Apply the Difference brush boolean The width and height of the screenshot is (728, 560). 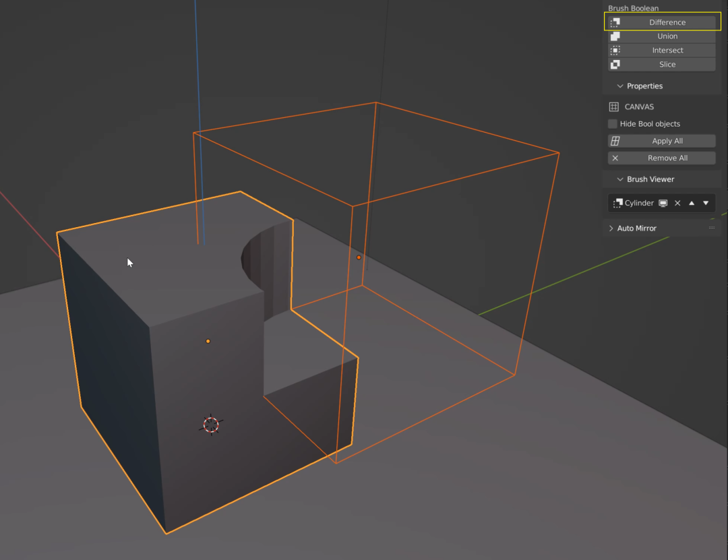click(x=662, y=22)
